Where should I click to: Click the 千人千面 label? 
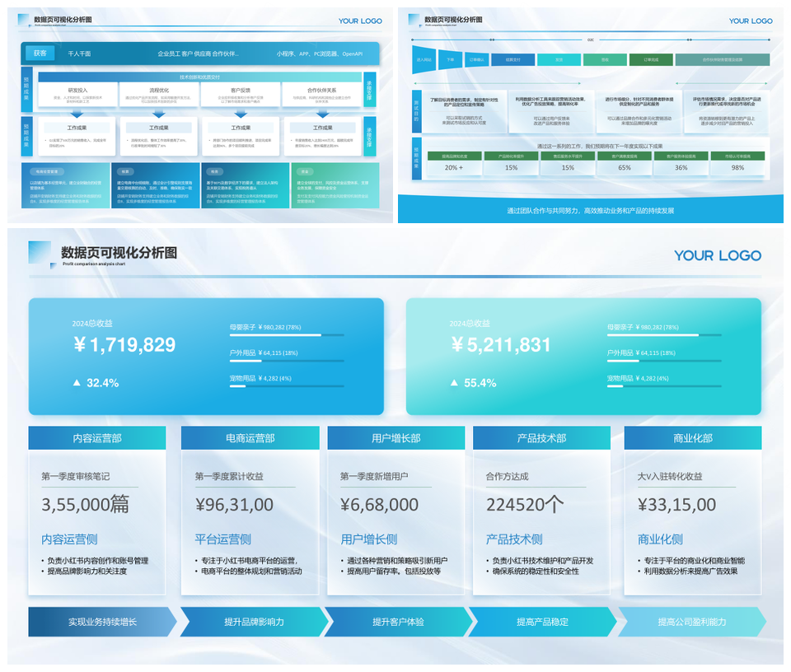[x=79, y=54]
